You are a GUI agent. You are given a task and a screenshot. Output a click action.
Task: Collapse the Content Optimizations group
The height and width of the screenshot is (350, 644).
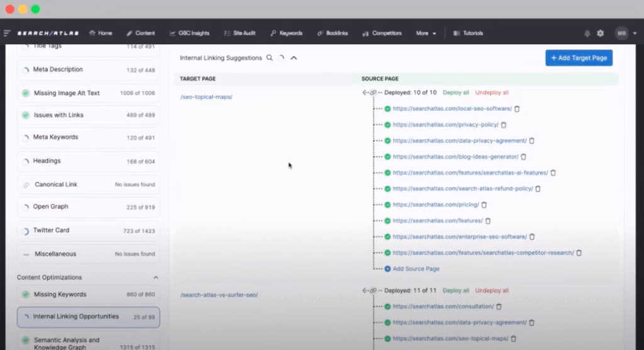pos(155,278)
